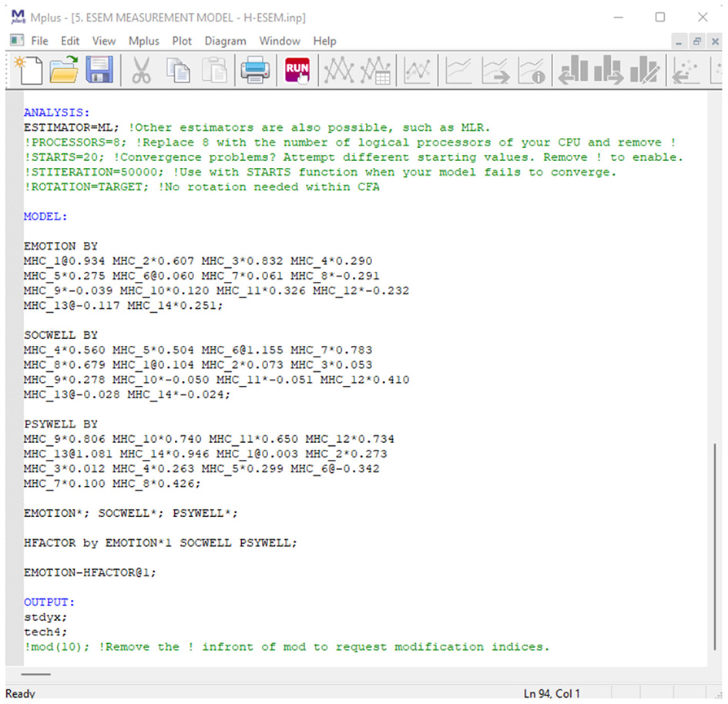Restore down the inner document window

(x=696, y=41)
